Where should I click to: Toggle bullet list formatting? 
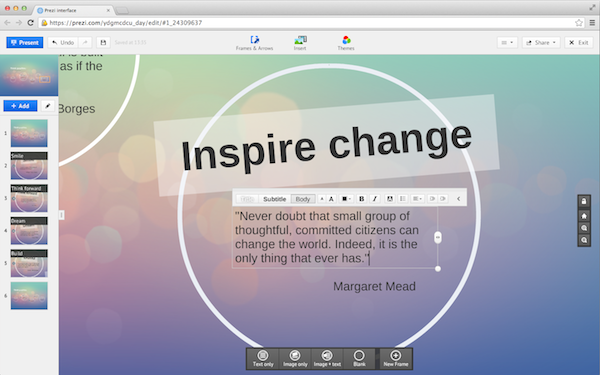tap(403, 199)
